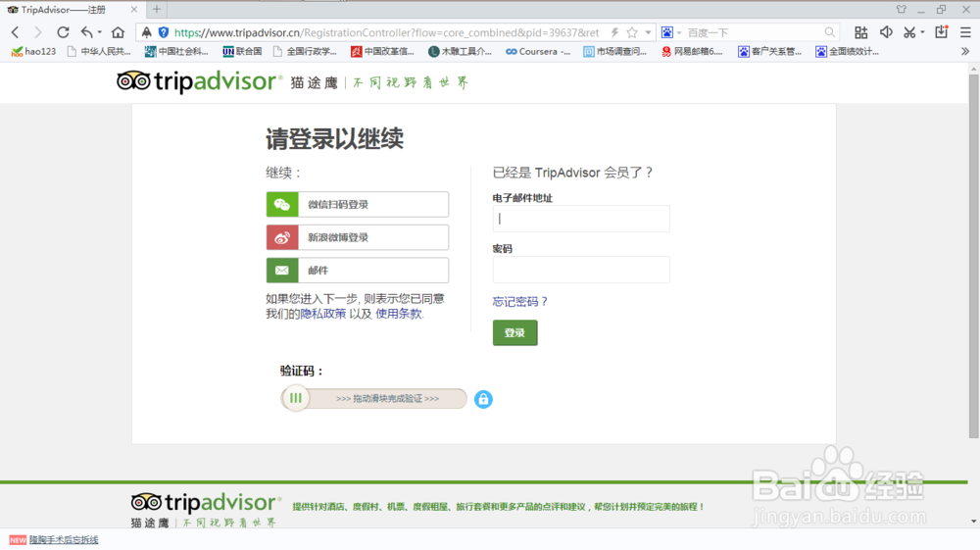This screenshot has width=980, height=550.
Task: Log in with 新浪微博登录 button
Action: coord(358,237)
